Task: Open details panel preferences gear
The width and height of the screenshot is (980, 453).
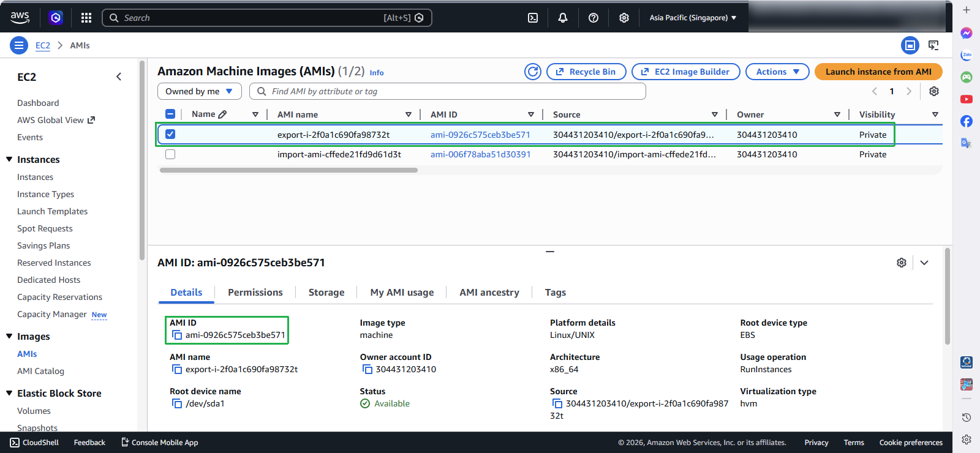Action: (902, 263)
